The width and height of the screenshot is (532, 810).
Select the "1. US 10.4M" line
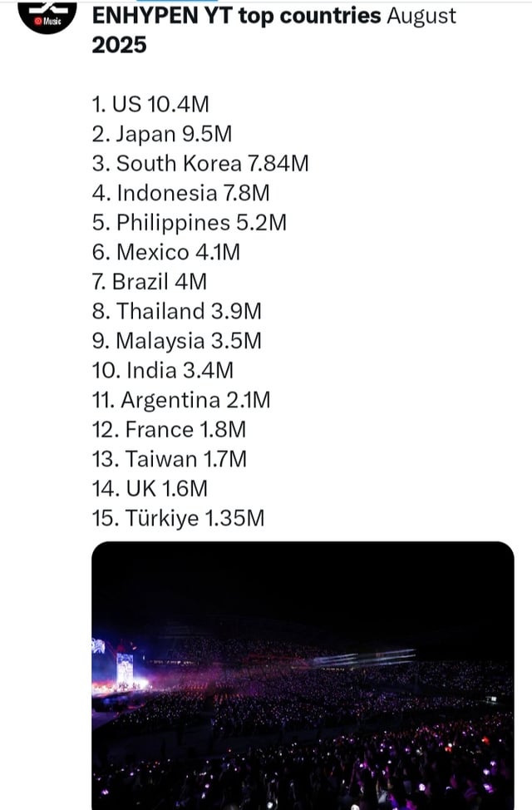click(x=150, y=104)
